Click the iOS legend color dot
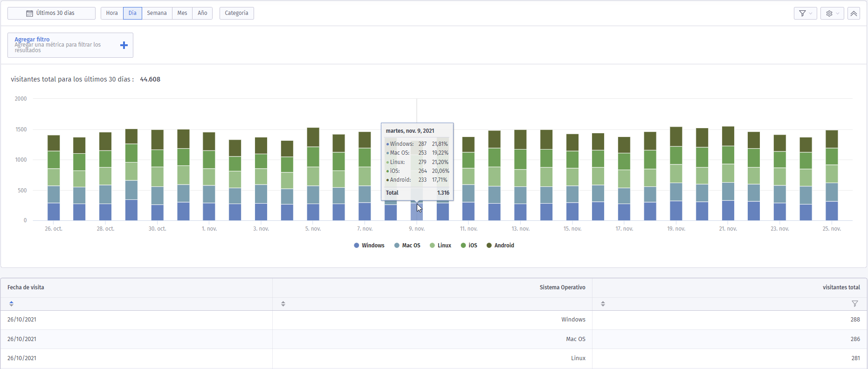Viewport: 868px width, 369px height. 463,246
